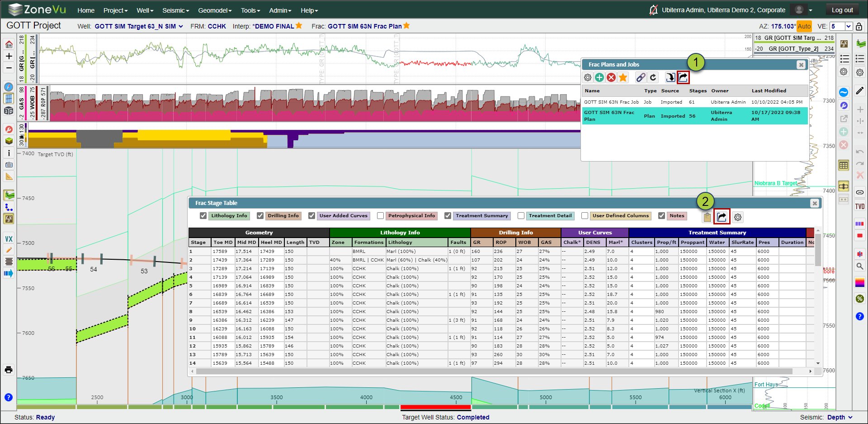
Task: Click the home icon in left toolbar
Action: tap(9, 44)
